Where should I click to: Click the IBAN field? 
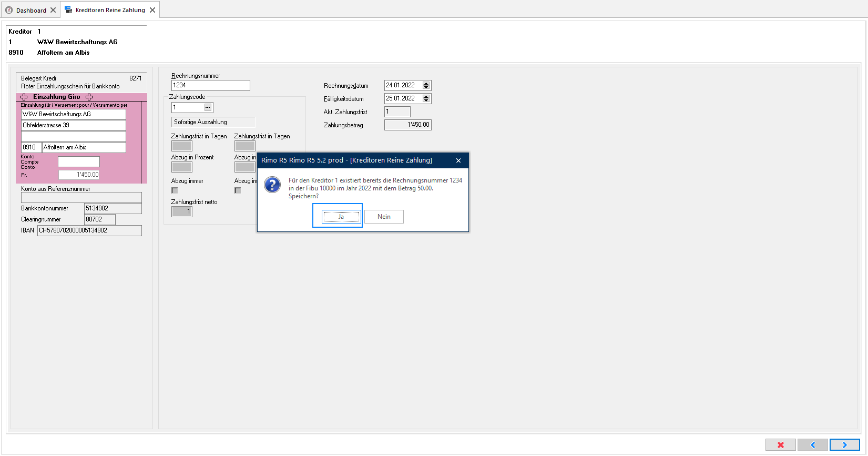click(89, 230)
